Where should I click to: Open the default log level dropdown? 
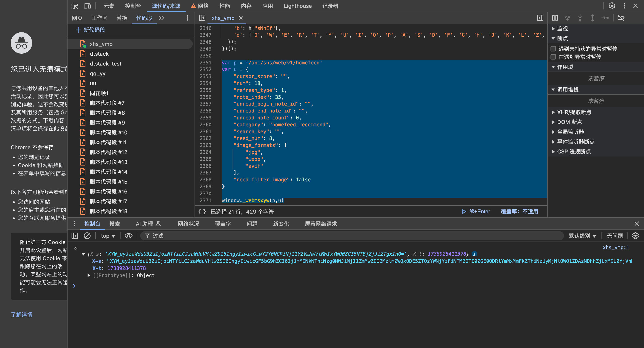[582, 236]
